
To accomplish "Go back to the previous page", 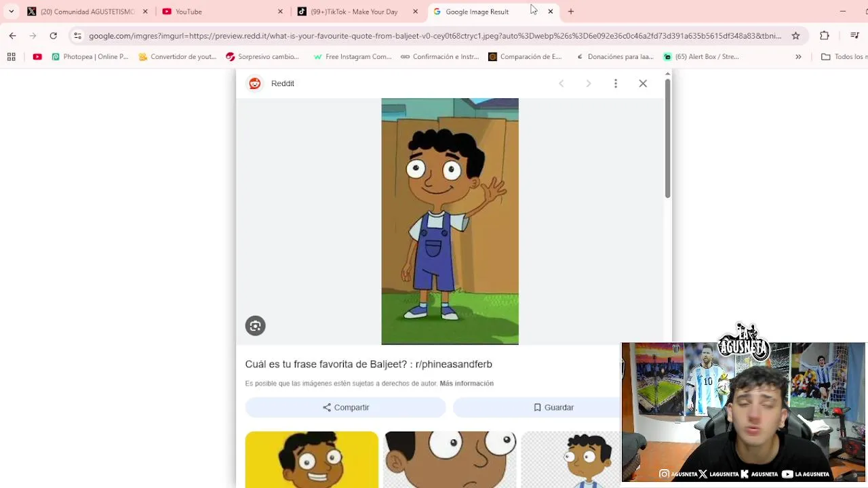I will pos(12,36).
